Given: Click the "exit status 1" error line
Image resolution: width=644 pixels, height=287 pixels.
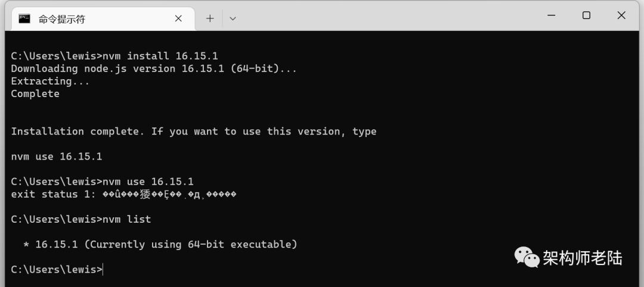Looking at the screenshot, I should point(123,194).
